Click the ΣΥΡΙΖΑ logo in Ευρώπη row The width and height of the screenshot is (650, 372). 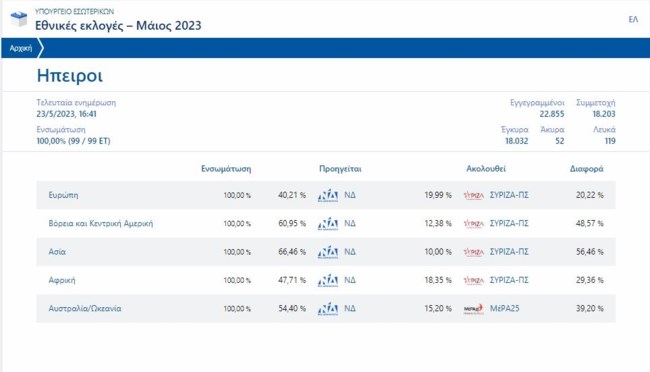474,195
